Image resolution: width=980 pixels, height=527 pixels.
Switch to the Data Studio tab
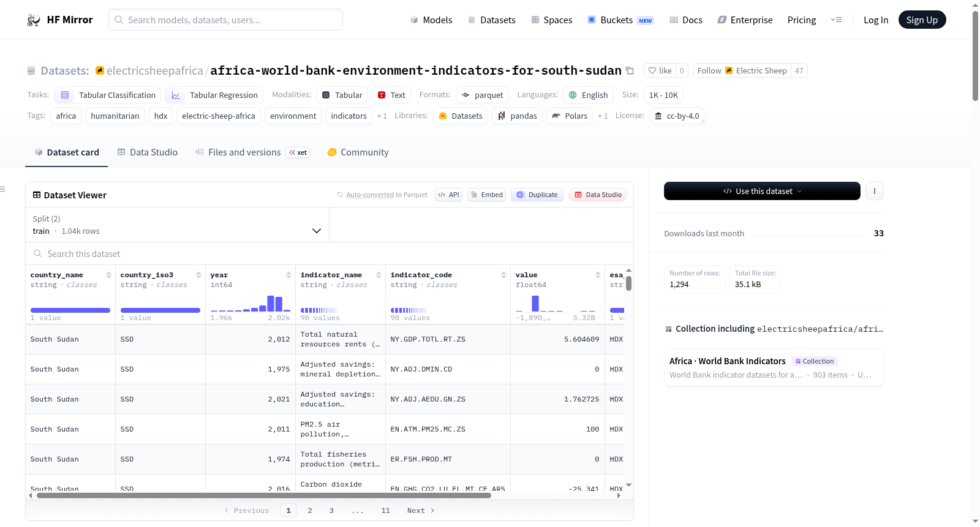(147, 152)
